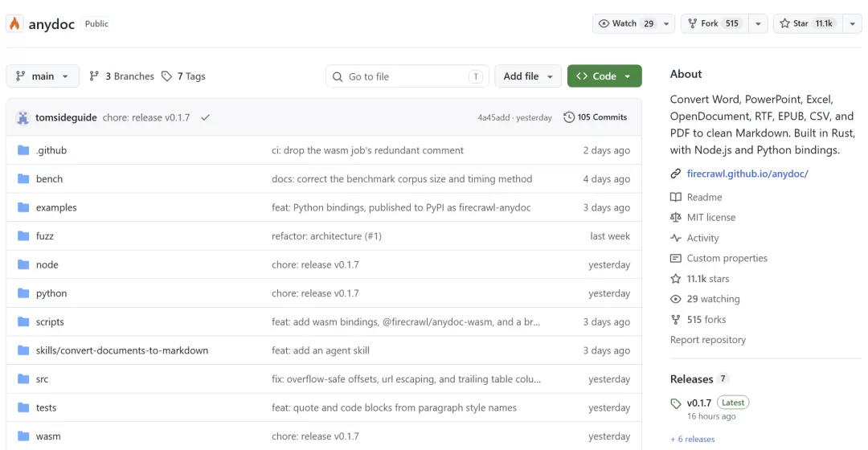The image size is (868, 450).
Task: Click the + 6 releases link
Action: [693, 439]
